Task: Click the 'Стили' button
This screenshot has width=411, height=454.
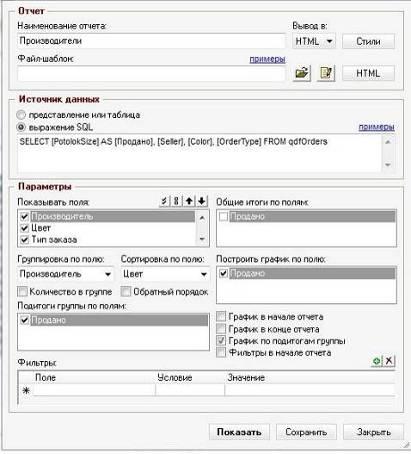Action: tap(368, 41)
